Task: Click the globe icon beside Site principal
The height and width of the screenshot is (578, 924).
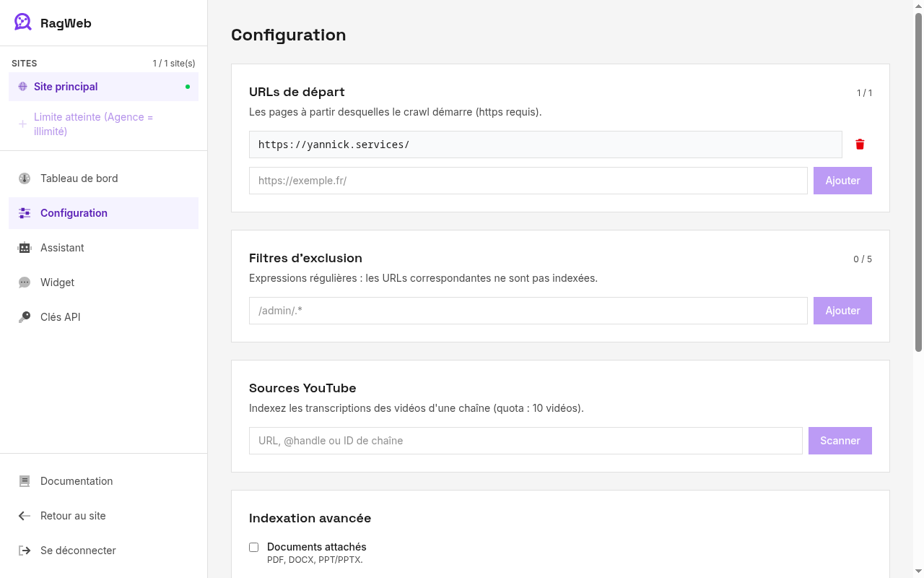Action: (x=22, y=87)
